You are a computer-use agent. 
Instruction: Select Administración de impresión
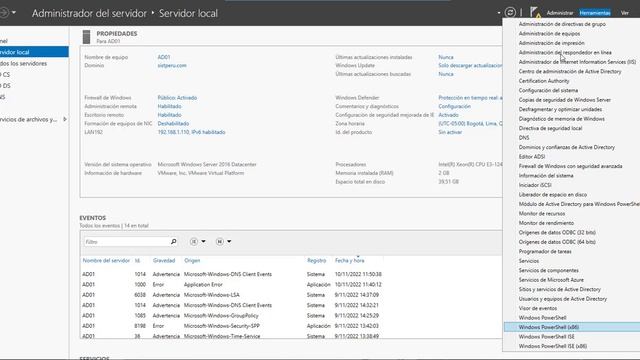[x=551, y=43]
